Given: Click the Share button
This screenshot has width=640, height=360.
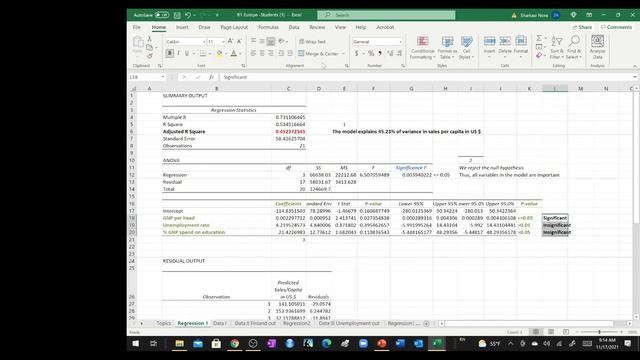Looking at the screenshot, I should 582,27.
